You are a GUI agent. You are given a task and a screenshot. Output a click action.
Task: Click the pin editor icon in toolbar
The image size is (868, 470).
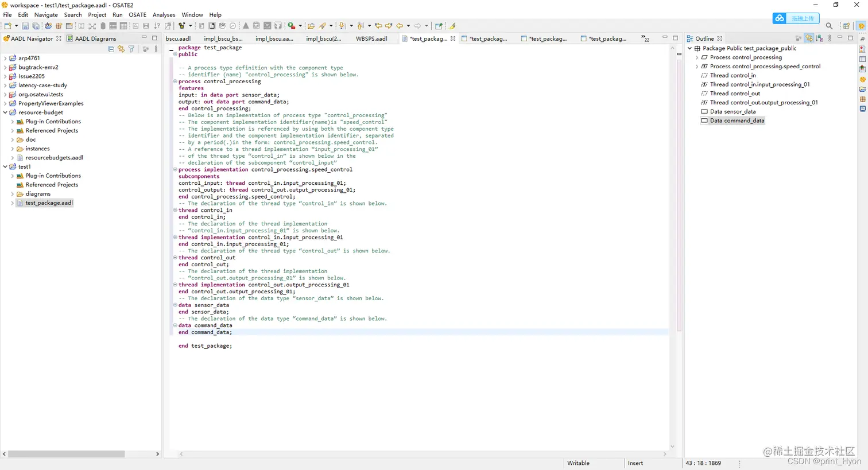[439, 26]
